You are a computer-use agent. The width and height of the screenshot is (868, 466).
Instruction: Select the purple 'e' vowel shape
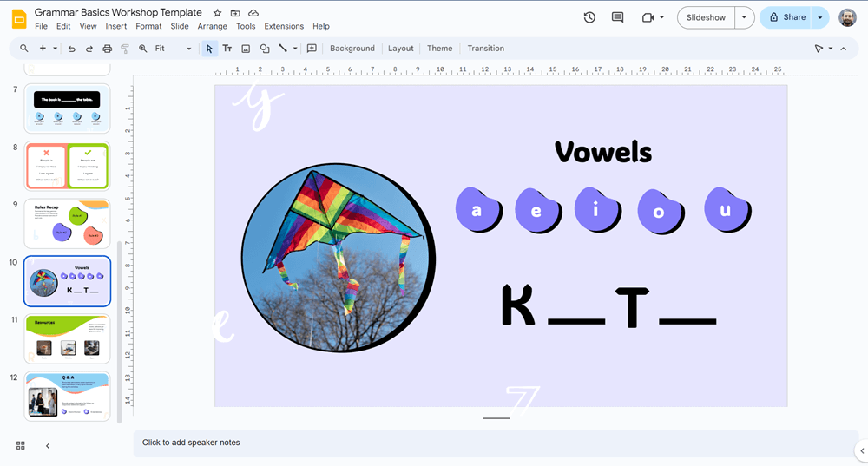tap(538, 211)
